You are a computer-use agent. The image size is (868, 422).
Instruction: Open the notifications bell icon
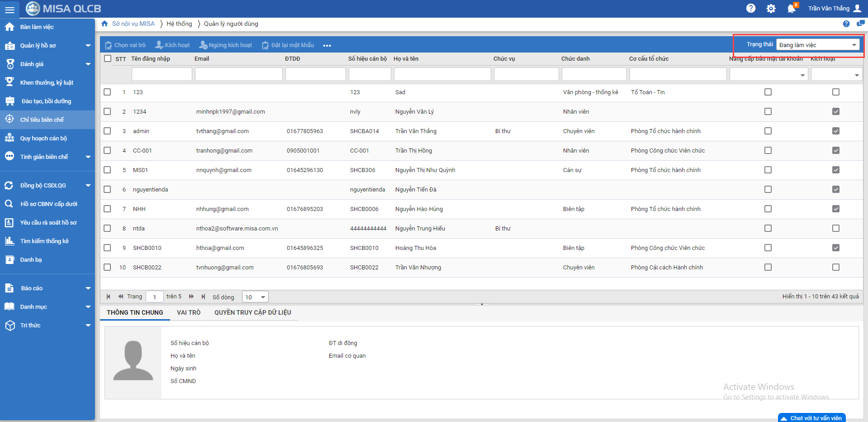tap(791, 9)
